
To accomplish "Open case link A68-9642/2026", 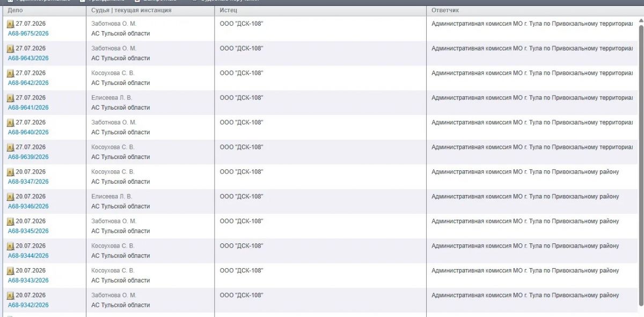I will (28, 83).
